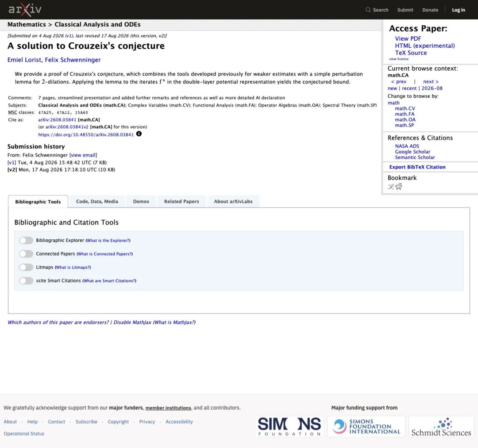Open the arXiv:2608.03841v2 version link
The image size is (478, 448).
pyautogui.click(x=67, y=127)
